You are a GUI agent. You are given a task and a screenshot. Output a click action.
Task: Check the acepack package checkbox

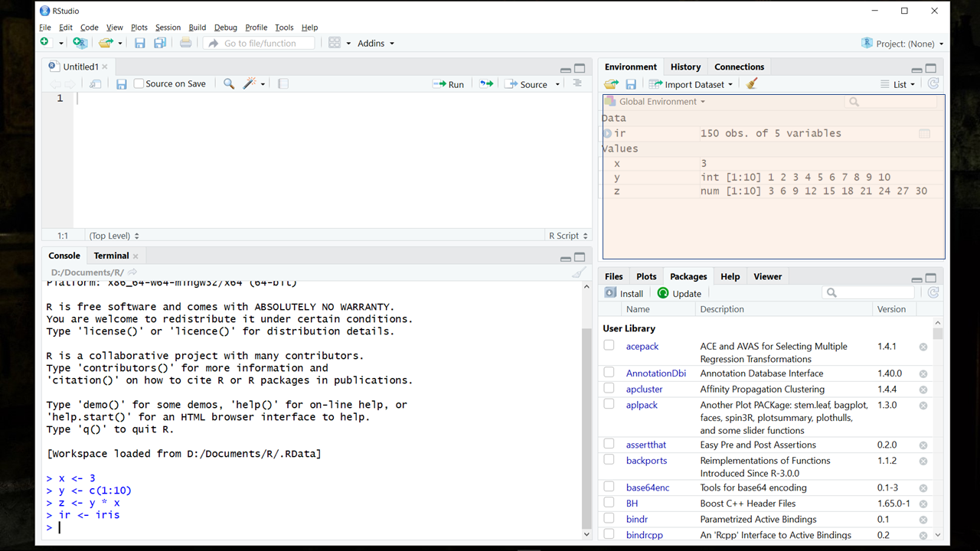(609, 345)
